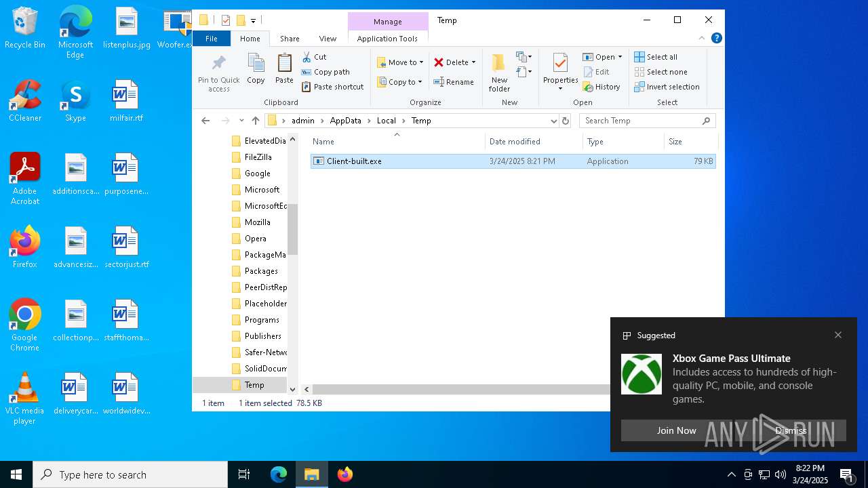Image resolution: width=868 pixels, height=488 pixels.
Task: Switch to the Share ribbon tab
Action: [290, 39]
